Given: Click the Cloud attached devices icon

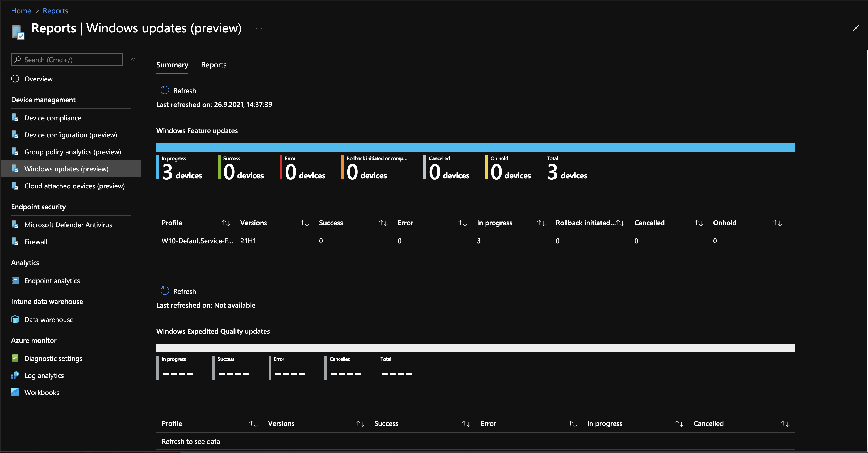Looking at the screenshot, I should 15,186.
